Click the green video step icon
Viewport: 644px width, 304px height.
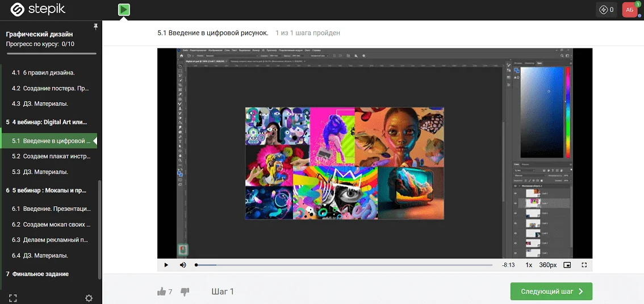click(124, 9)
